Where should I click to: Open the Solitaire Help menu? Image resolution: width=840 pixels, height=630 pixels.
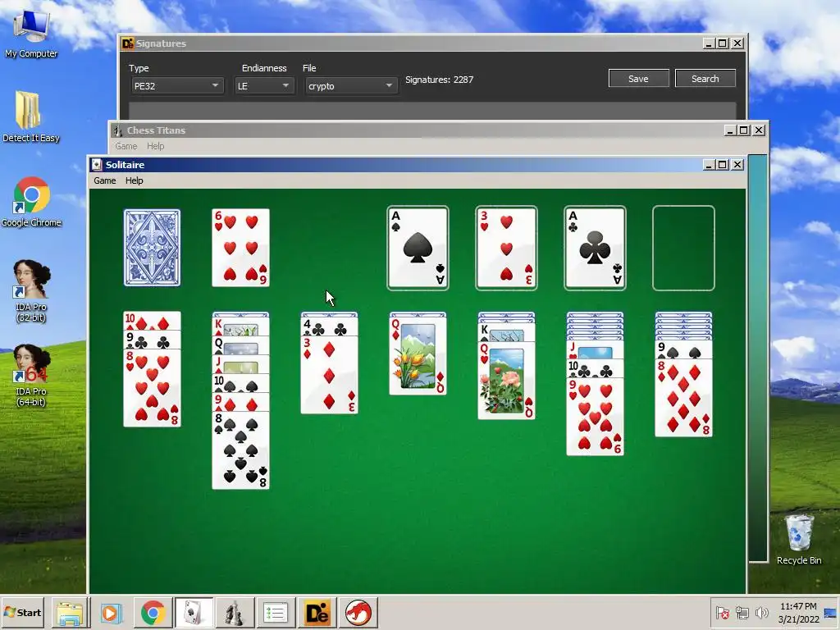(134, 180)
